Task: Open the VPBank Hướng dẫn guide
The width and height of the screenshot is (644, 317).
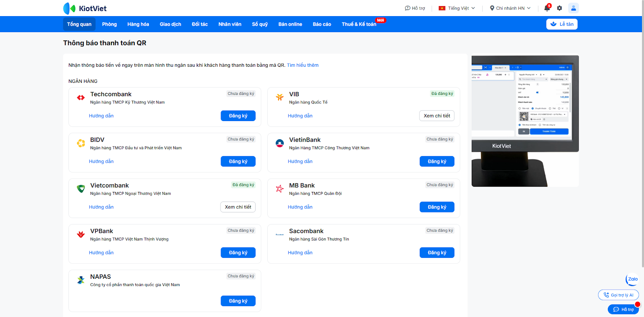Action: tap(101, 253)
